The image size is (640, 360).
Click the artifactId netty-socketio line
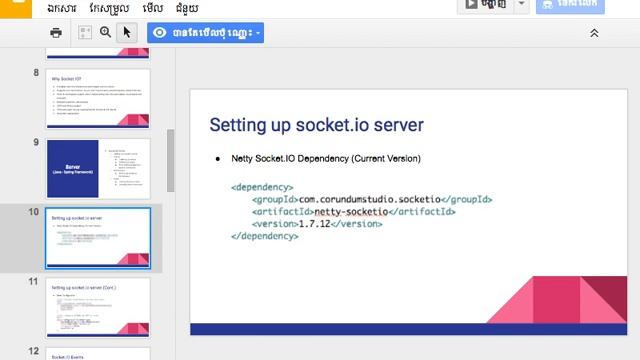(353, 211)
